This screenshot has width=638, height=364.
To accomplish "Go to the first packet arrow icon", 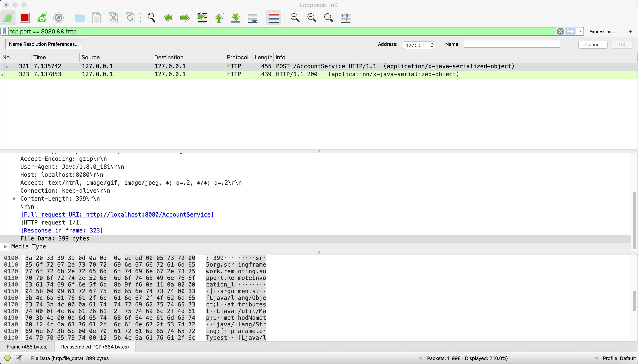I will pos(219,18).
